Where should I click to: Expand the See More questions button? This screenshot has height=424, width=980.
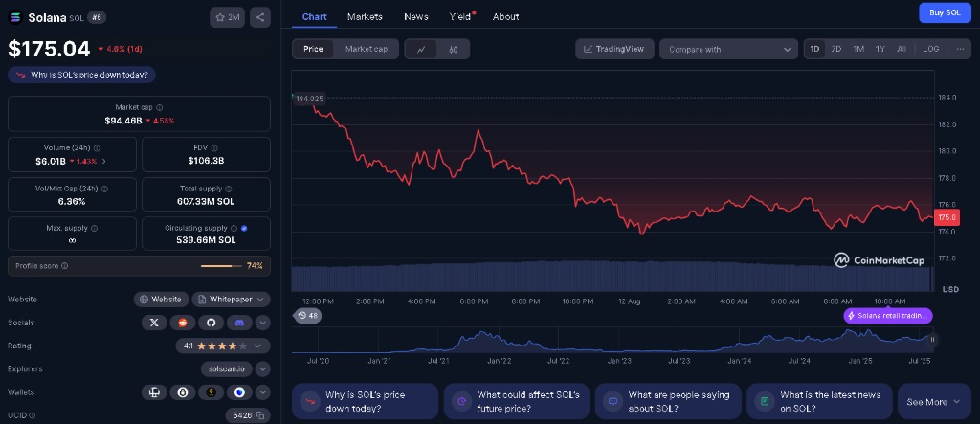(934, 401)
